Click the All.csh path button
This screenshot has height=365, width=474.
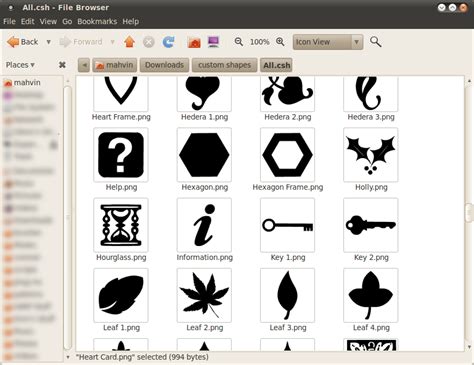[x=277, y=65]
